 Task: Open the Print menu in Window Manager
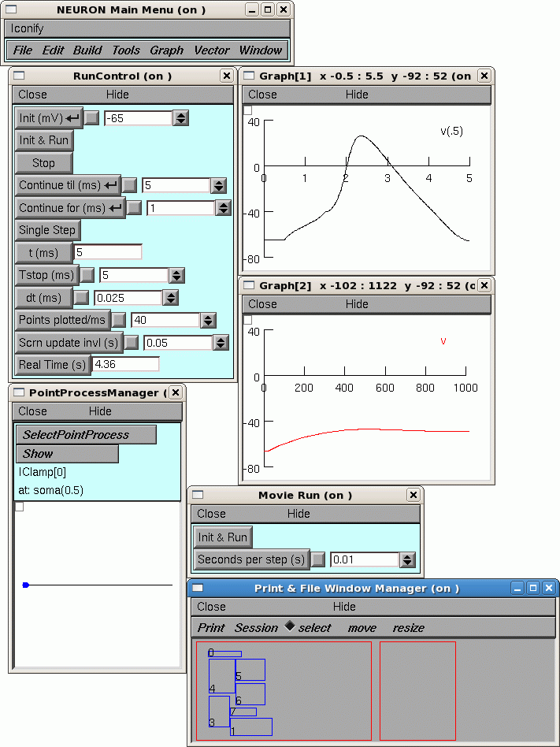click(x=211, y=628)
